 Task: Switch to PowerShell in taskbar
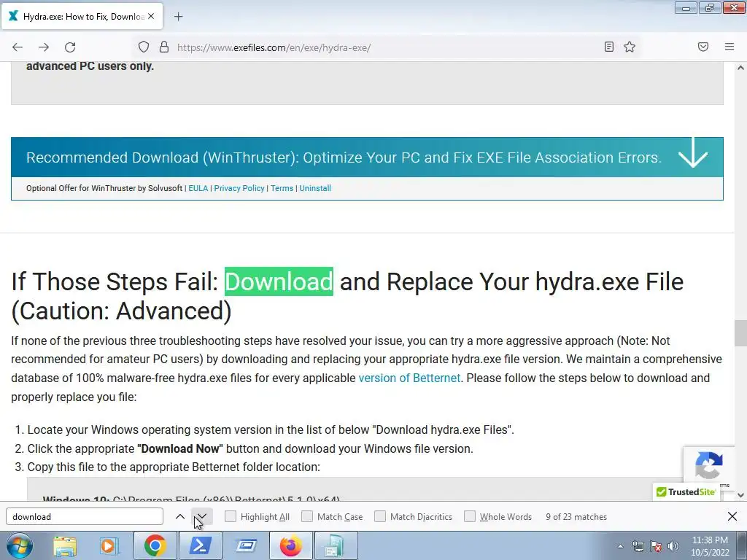(x=200, y=545)
